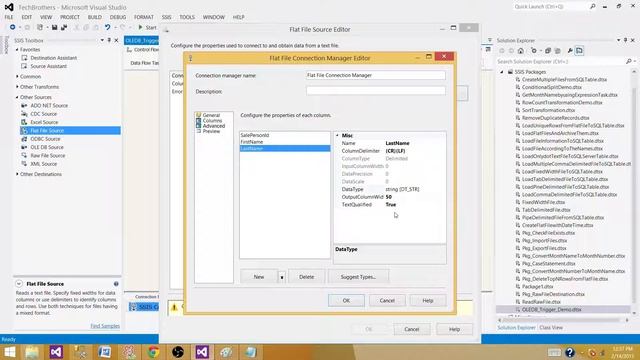Select the Preview page in connection editor
This screenshot has height=360, width=640.
[x=211, y=131]
